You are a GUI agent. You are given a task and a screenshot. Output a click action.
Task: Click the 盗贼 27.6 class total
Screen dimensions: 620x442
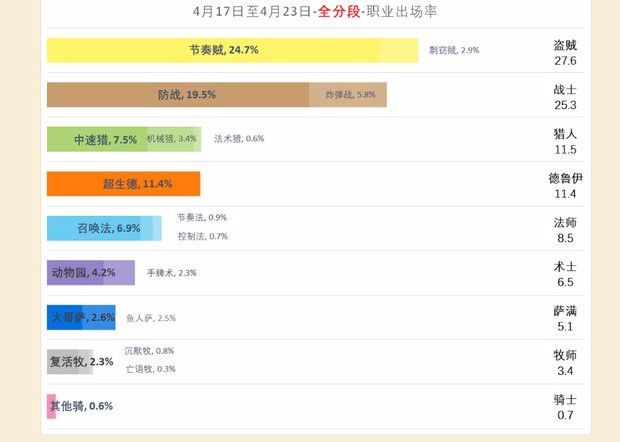(x=565, y=53)
